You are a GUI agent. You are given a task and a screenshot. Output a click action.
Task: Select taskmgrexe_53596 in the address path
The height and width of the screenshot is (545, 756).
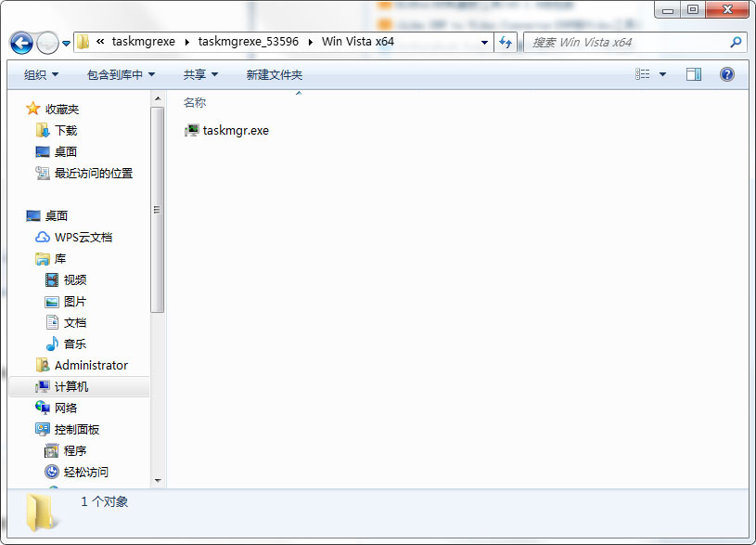[249, 42]
